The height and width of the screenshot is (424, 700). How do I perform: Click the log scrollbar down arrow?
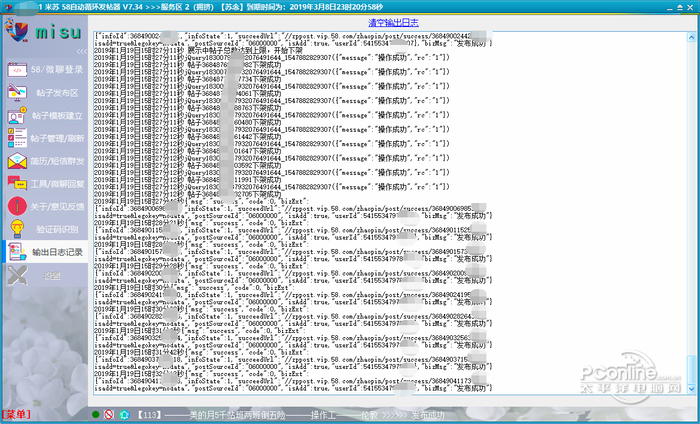tap(691, 389)
